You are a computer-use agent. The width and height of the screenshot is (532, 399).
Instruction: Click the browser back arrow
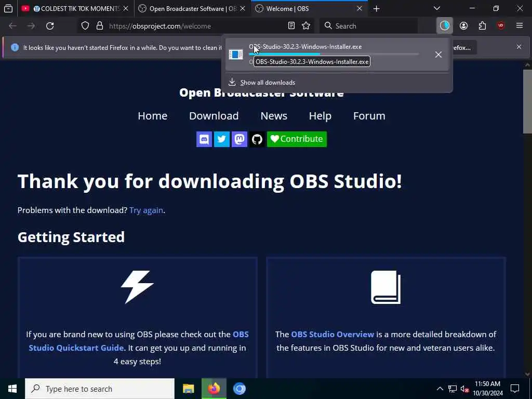pos(12,26)
